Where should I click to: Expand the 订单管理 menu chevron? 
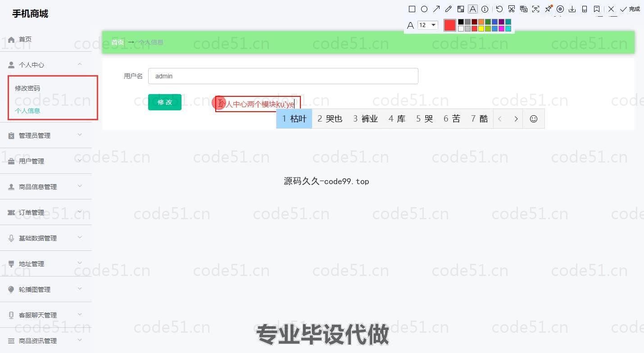point(80,212)
